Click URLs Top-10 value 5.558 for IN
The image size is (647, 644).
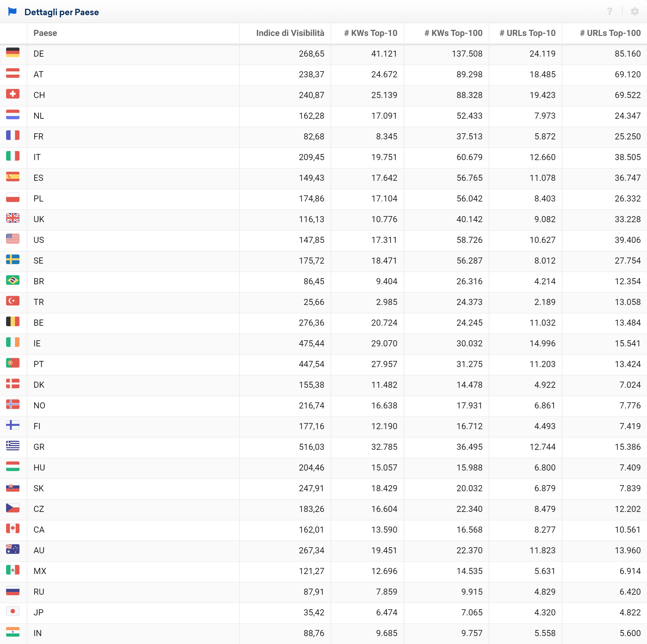545,633
